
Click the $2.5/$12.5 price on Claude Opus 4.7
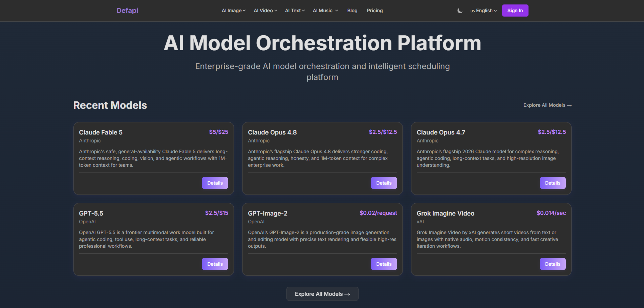click(x=552, y=132)
